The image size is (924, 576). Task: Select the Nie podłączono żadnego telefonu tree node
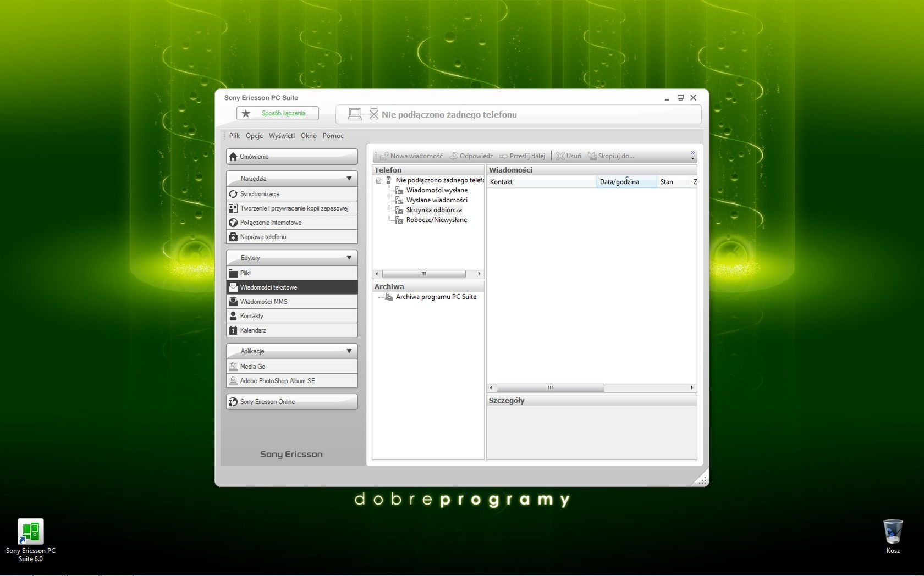click(x=439, y=180)
